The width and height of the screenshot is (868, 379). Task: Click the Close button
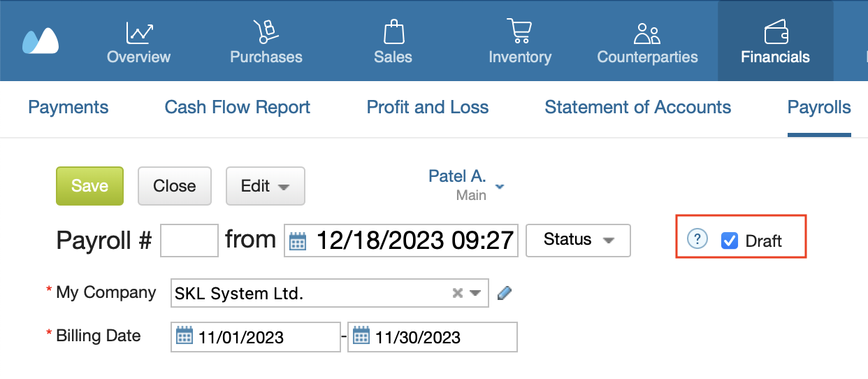point(175,186)
